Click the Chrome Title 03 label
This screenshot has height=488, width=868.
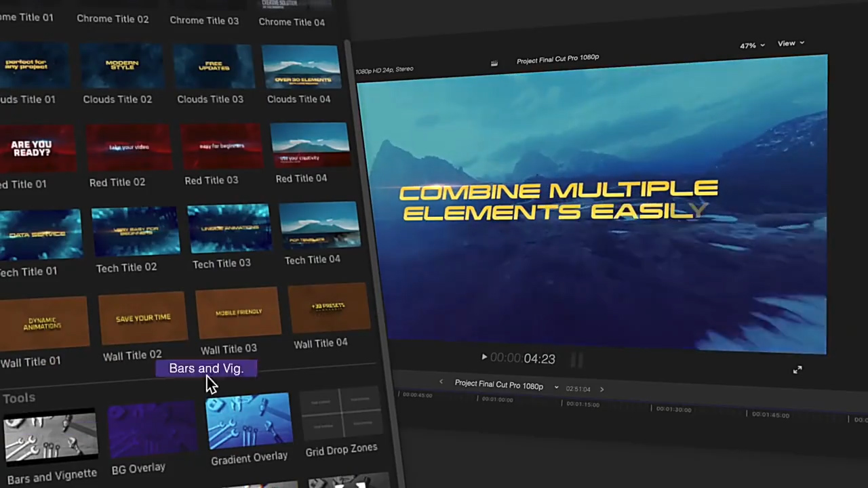(x=204, y=20)
